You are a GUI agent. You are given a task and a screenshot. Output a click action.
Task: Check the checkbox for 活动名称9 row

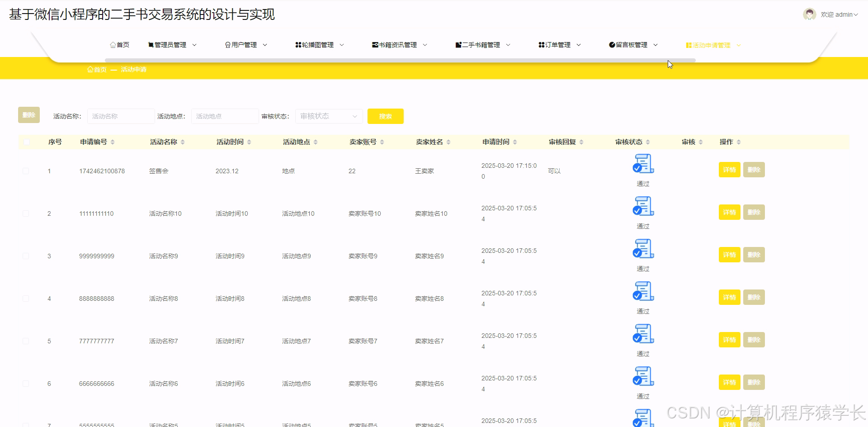coord(26,256)
